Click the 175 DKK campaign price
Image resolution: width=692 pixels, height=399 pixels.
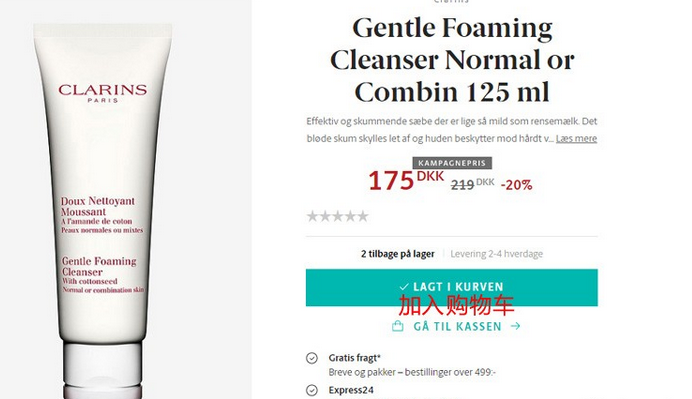coord(406,180)
